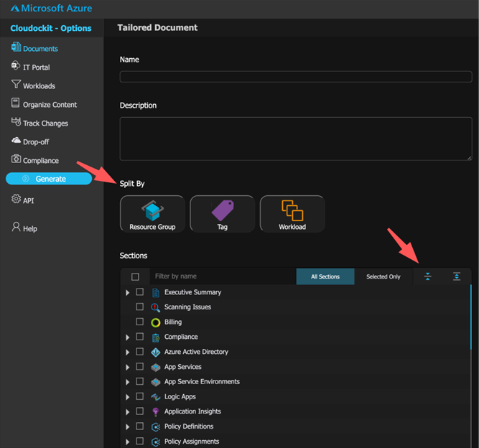Image resolution: width=479 pixels, height=448 pixels.
Task: Check the Policy Assignments checkbox
Action: tap(139, 441)
